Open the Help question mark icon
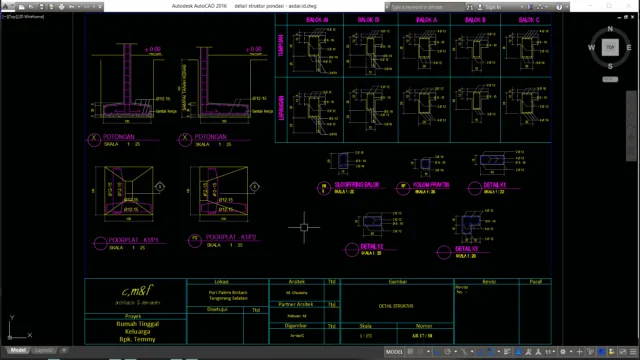640x360 pixels. tap(559, 7)
